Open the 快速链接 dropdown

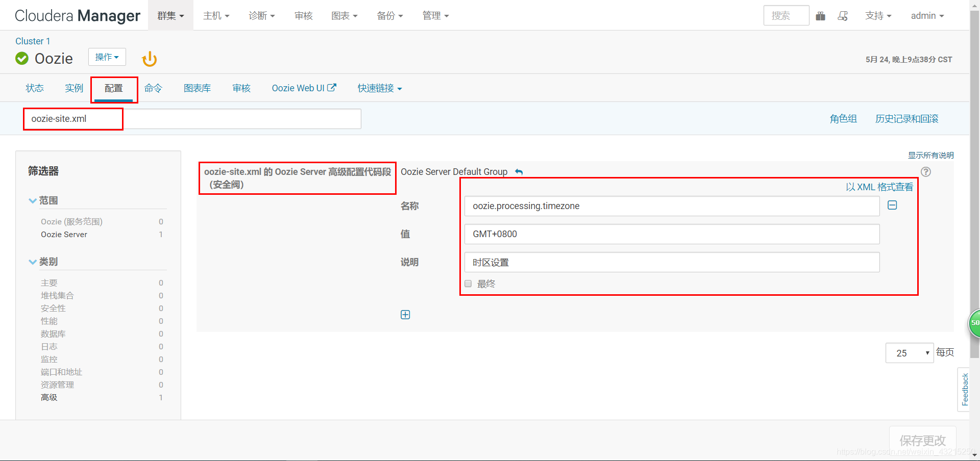(380, 88)
